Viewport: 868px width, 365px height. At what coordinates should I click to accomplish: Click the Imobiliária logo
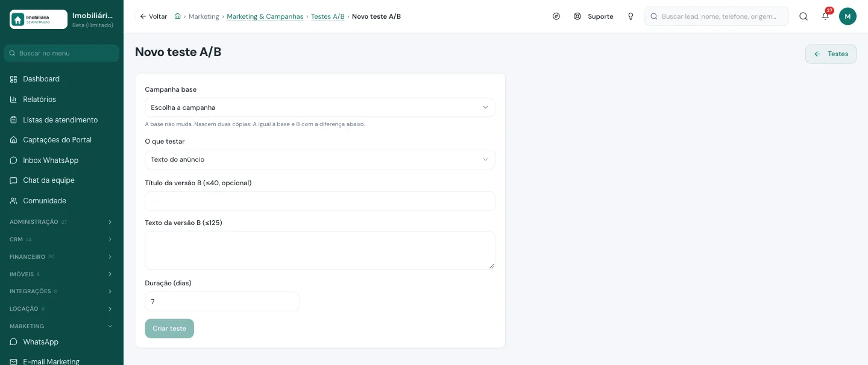pos(39,19)
